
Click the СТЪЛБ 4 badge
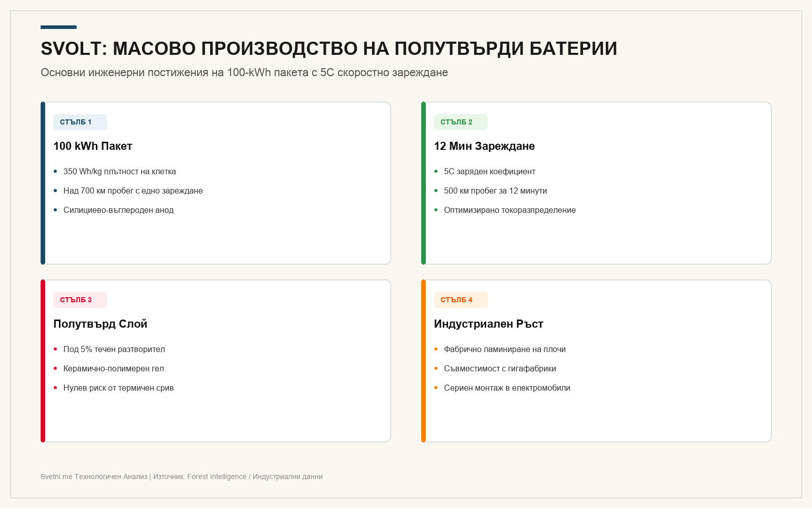point(461,300)
